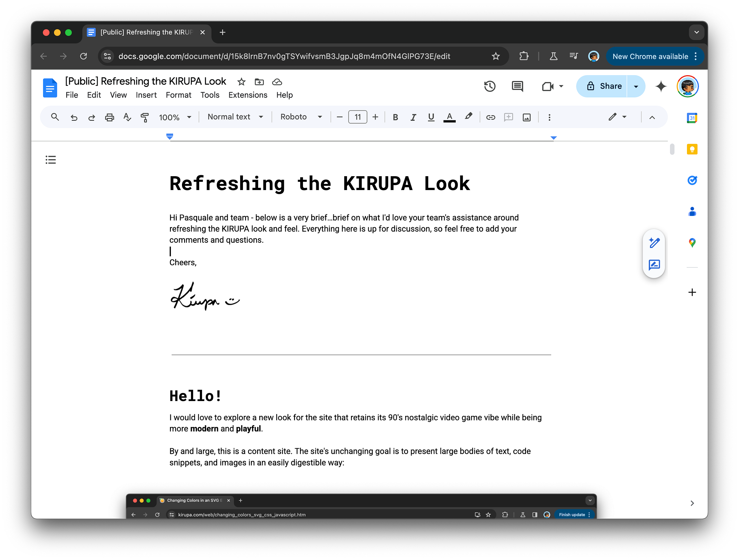739x560 pixels.
Task: Insert link using chain icon
Action: (x=491, y=117)
